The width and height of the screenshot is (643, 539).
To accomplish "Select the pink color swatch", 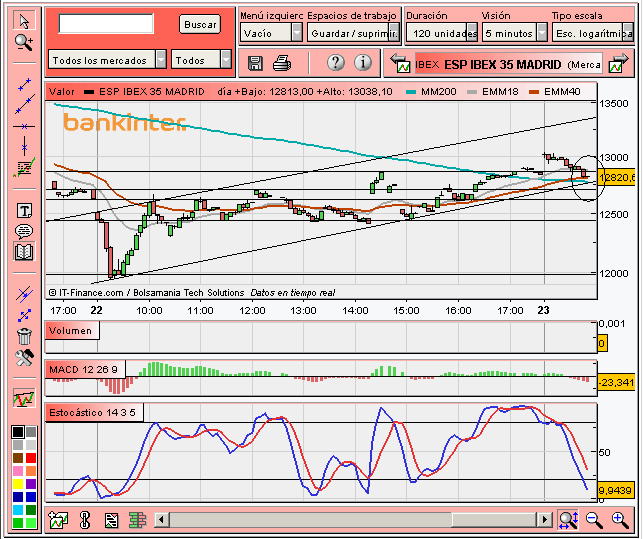I will tap(18, 471).
